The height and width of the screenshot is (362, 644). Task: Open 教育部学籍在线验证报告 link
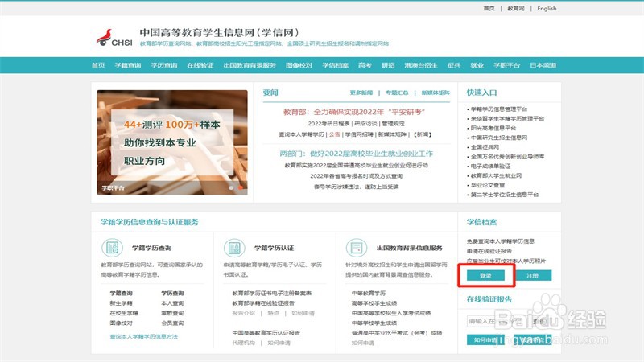(263, 303)
